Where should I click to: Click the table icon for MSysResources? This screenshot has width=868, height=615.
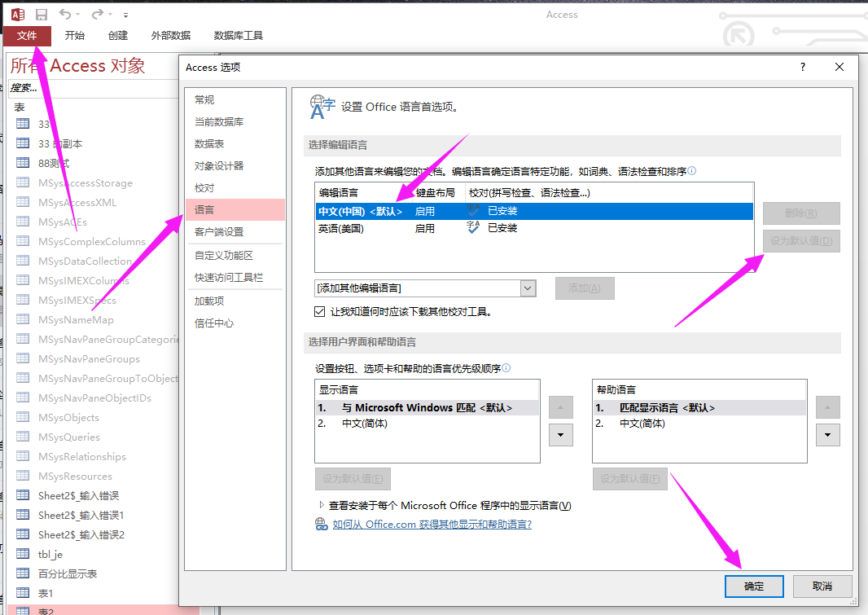tap(23, 476)
